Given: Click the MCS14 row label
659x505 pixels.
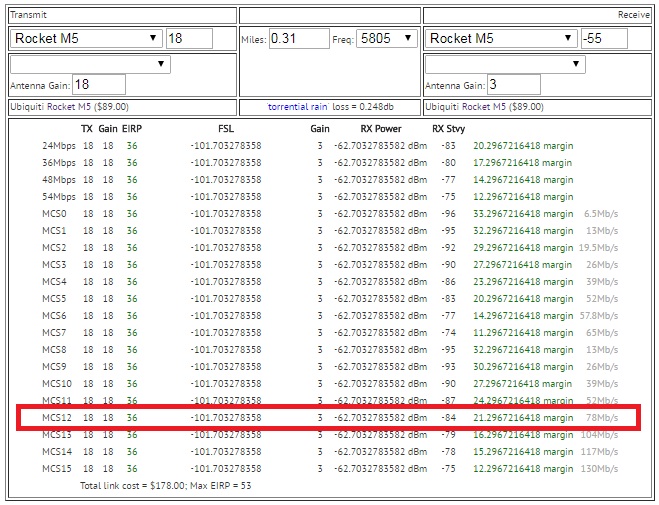Looking at the screenshot, I should pos(57,452).
